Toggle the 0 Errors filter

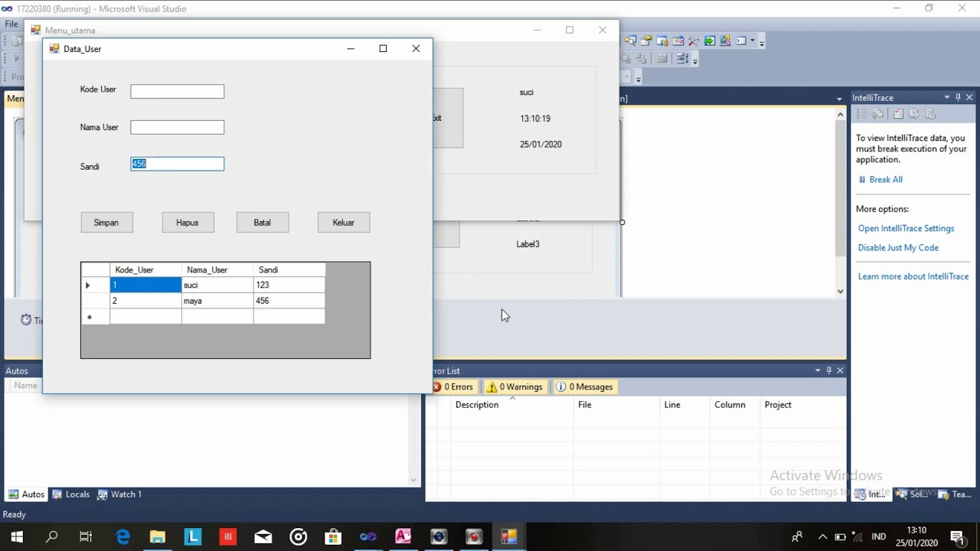[x=452, y=387]
